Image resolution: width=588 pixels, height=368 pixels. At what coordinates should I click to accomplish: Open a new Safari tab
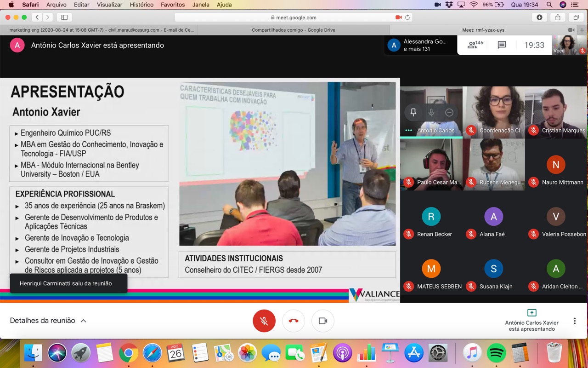coord(582,30)
